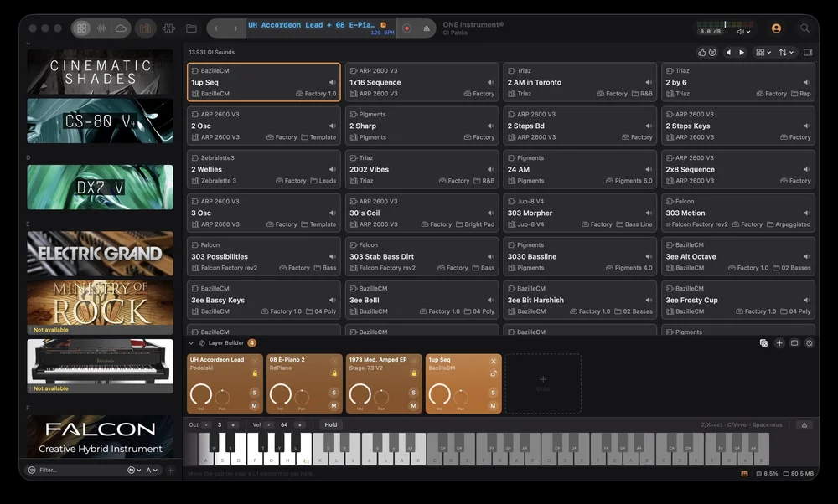Click the metronome icon in the top bar
Screen dimensions: 838x504
click(x=426, y=28)
